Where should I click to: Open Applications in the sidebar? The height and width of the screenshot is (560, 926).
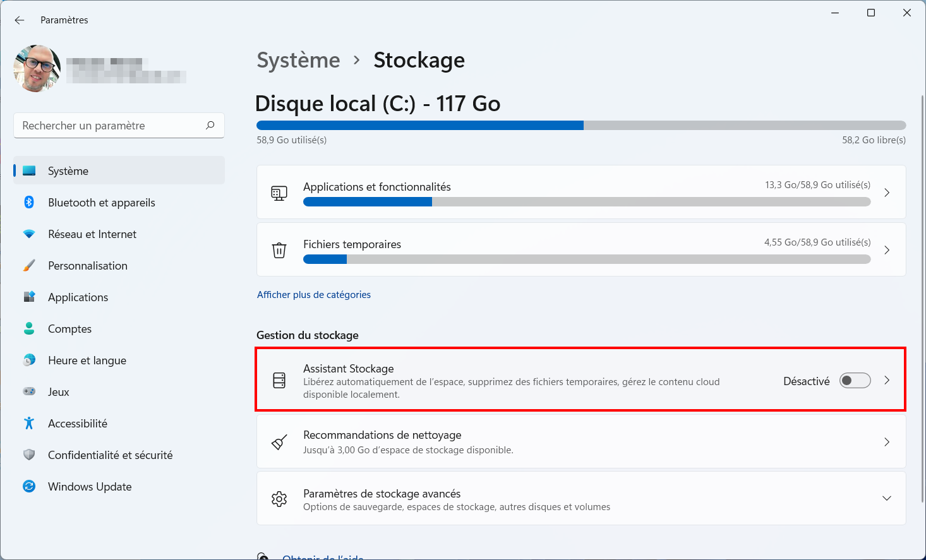point(119,297)
